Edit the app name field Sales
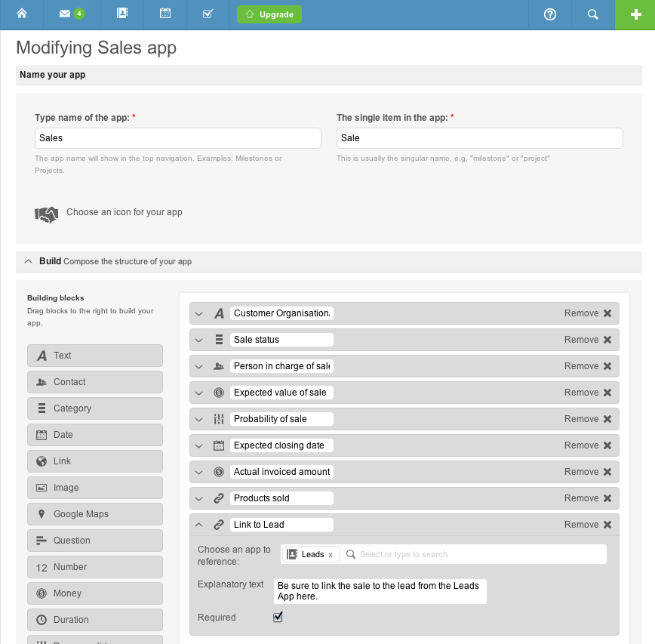The width and height of the screenshot is (655, 644). click(178, 138)
